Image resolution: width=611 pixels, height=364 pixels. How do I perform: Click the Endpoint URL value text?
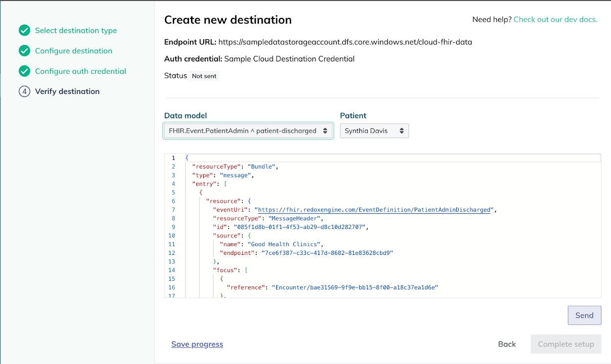pos(345,42)
